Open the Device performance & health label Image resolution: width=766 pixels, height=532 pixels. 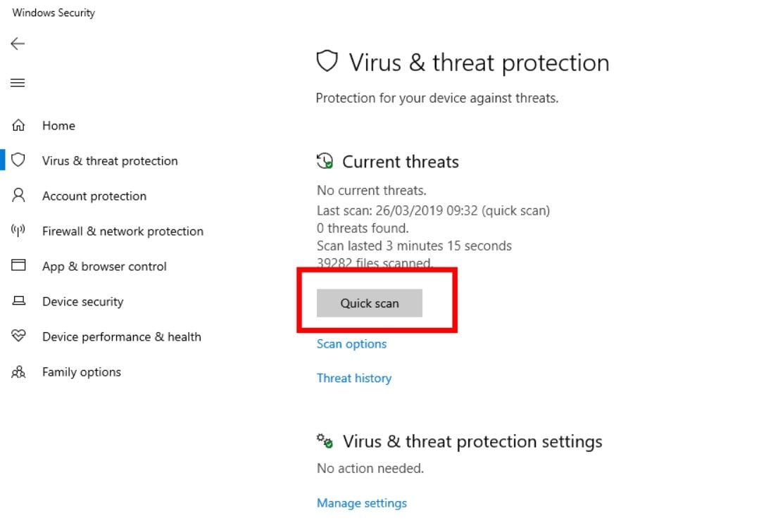coord(122,337)
